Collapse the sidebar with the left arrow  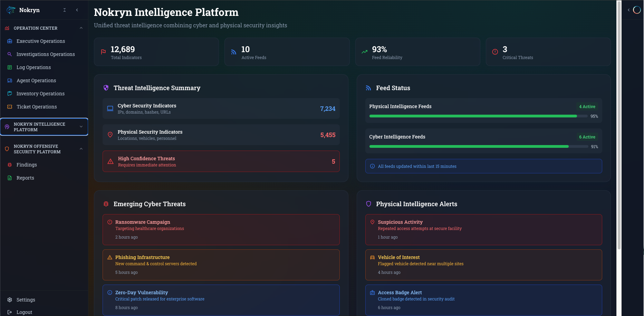pyautogui.click(x=77, y=10)
